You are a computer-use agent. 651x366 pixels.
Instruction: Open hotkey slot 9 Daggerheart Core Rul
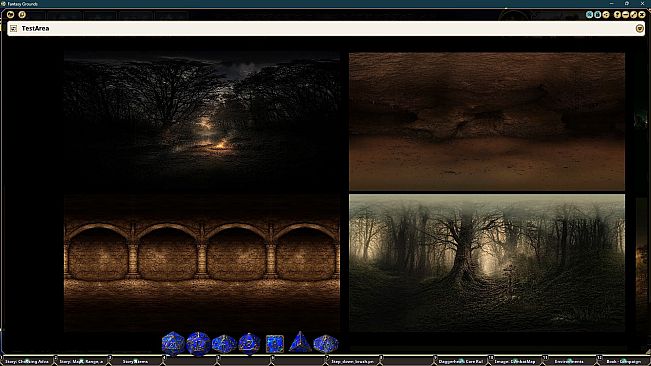pos(461,361)
